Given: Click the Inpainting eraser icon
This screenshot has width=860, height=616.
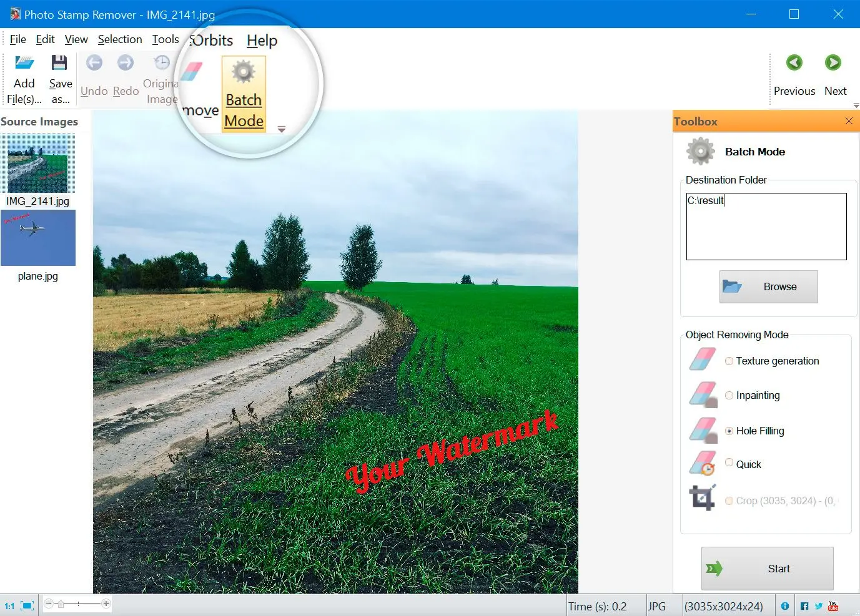Looking at the screenshot, I should point(703,394).
